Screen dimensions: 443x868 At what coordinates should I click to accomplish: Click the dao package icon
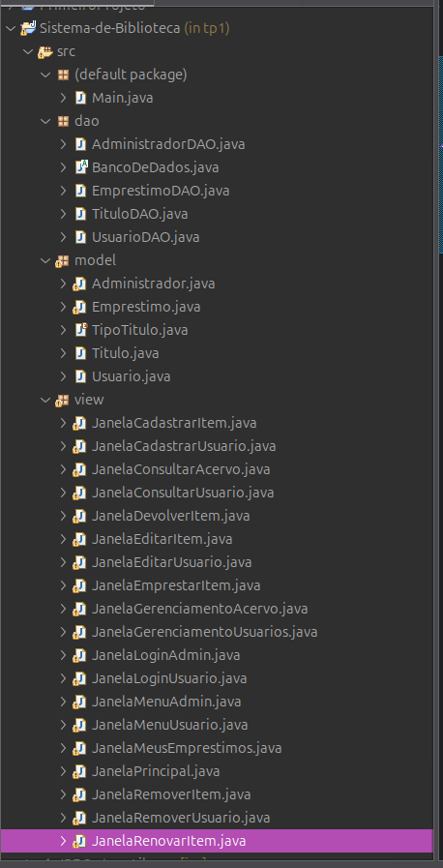tap(63, 121)
